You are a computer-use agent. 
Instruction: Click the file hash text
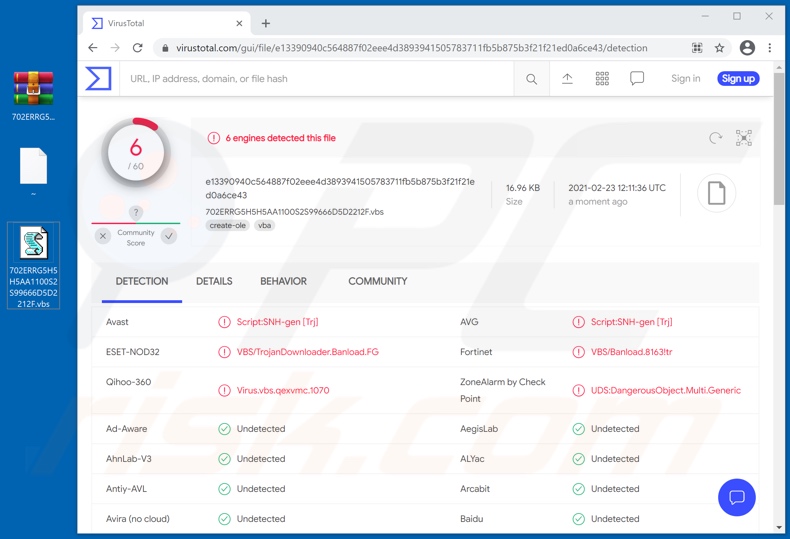pos(340,188)
